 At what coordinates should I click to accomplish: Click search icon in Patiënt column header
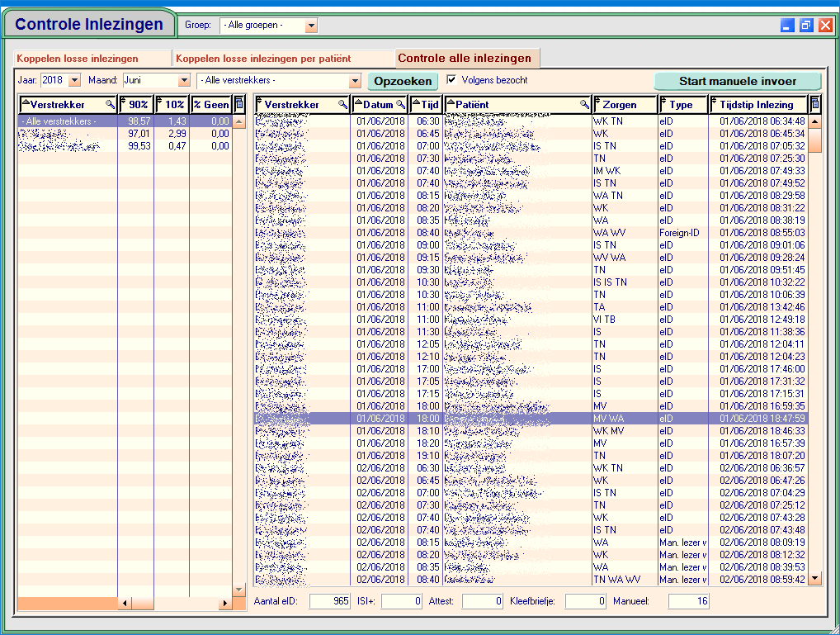(584, 105)
